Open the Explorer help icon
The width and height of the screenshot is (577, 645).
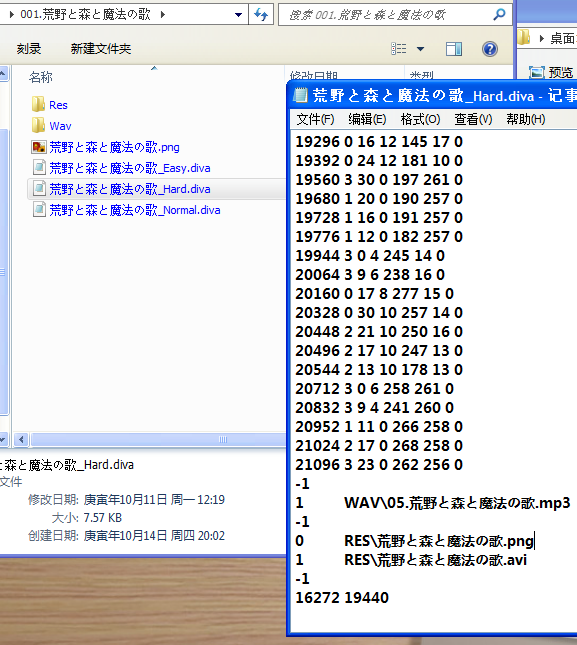490,49
